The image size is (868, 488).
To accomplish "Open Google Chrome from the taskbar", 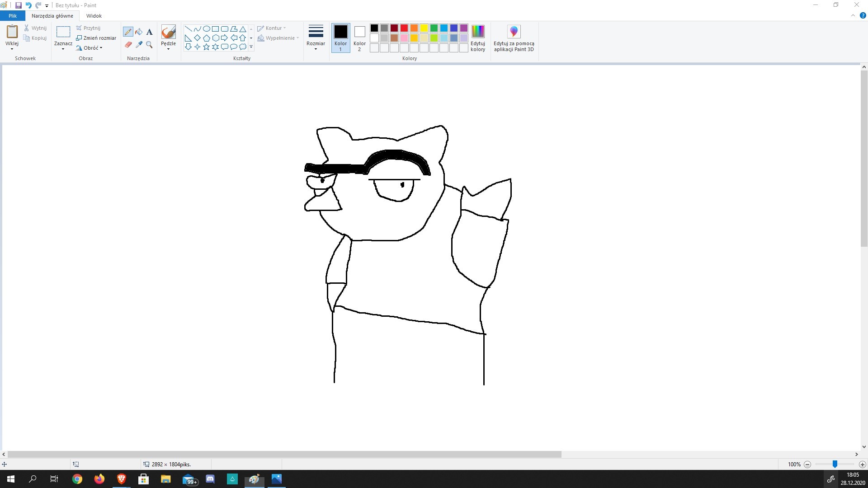I will pyautogui.click(x=77, y=479).
